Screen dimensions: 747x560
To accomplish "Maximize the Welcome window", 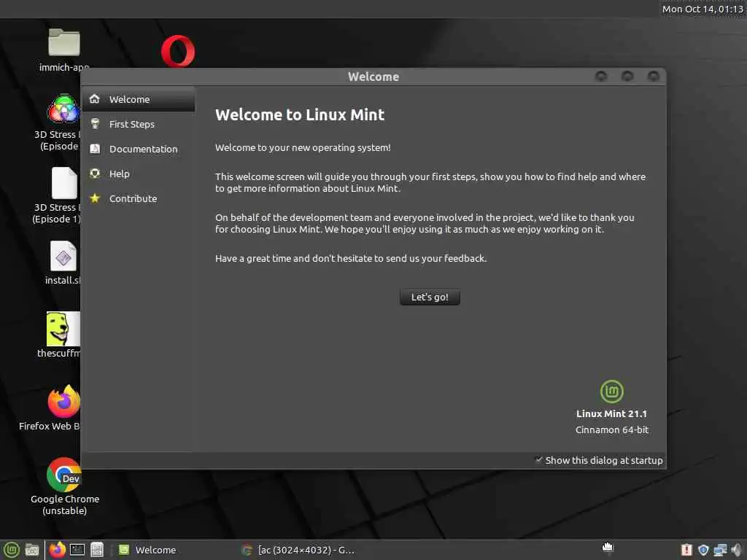I will coord(627,76).
